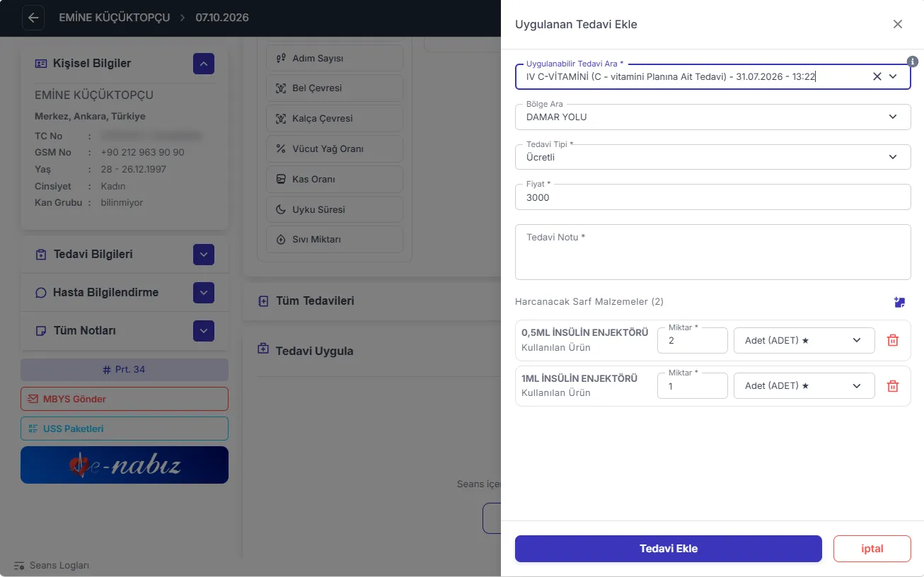The width and height of the screenshot is (924, 577).
Task: Click the MBYS Gönder button
Action: (125, 399)
